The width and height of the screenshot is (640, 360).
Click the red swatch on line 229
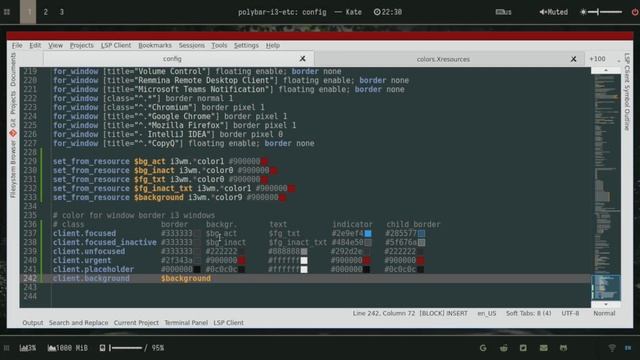[x=264, y=162]
